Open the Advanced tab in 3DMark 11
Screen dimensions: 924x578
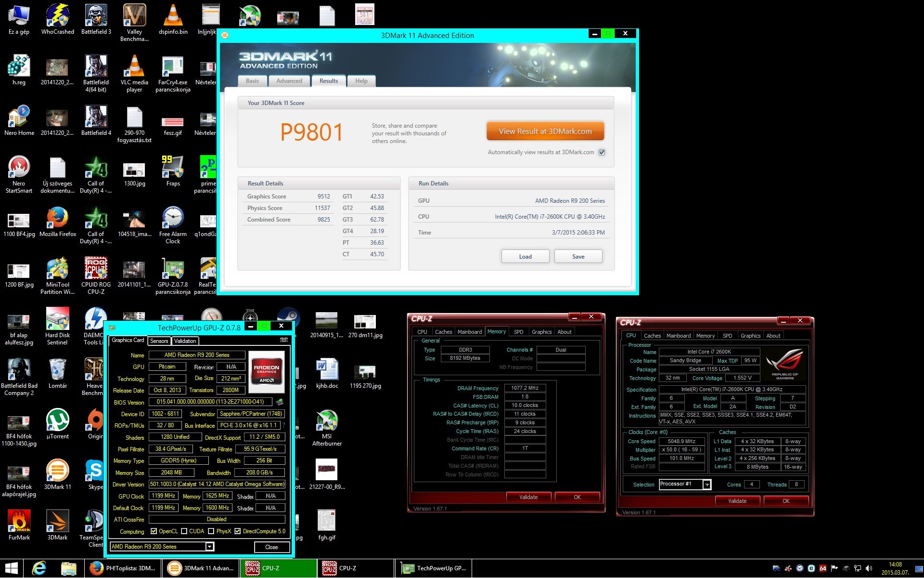(x=289, y=81)
